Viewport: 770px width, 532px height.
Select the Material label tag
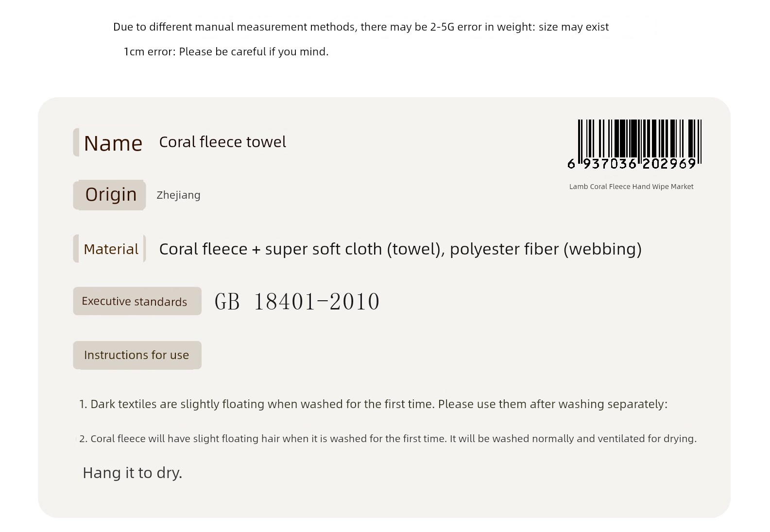(110, 249)
